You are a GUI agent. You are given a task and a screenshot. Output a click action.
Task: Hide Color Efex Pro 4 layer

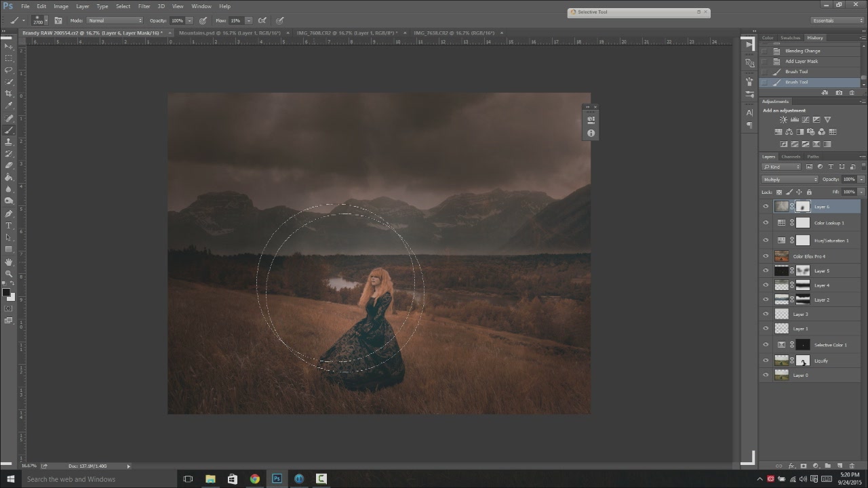tap(766, 256)
